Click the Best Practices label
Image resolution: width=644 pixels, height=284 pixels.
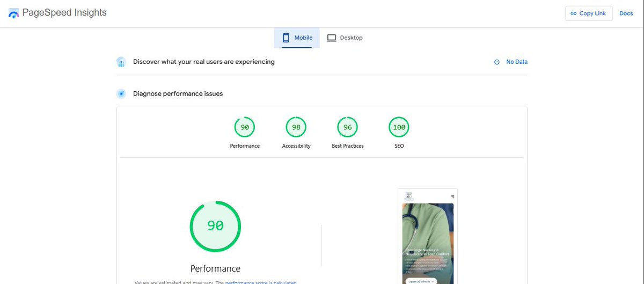[x=348, y=146]
